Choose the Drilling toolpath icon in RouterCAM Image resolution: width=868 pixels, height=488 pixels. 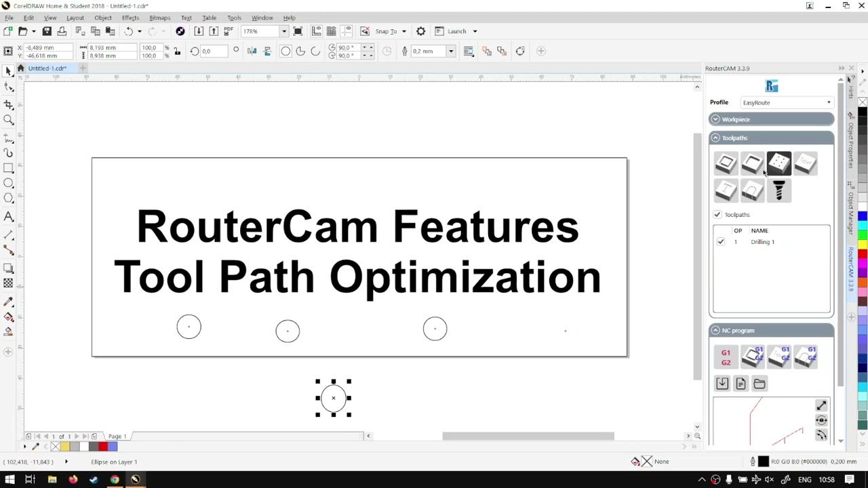(779, 163)
